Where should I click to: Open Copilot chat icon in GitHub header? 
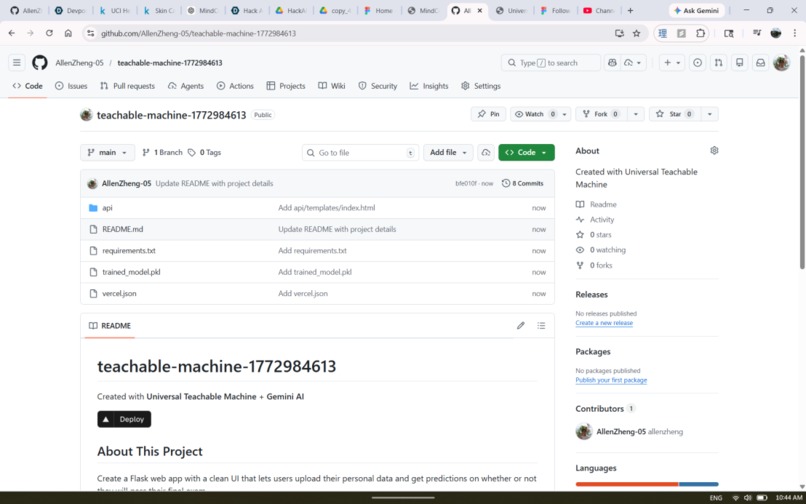point(612,63)
